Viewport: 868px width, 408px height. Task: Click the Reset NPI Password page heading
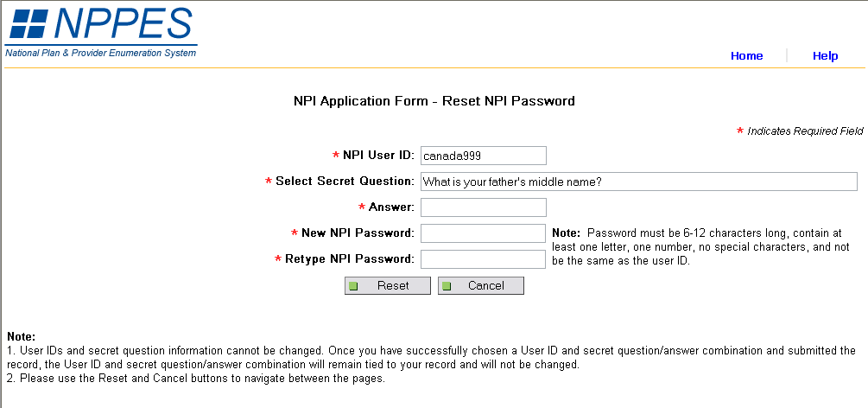tap(434, 101)
